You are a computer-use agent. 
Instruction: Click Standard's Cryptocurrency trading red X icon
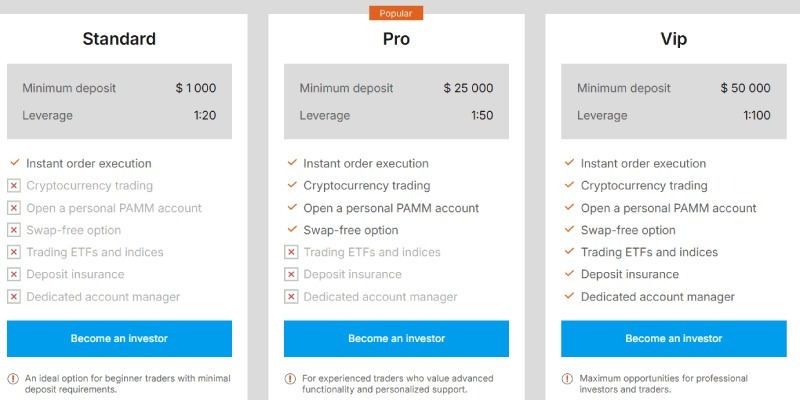tap(14, 186)
